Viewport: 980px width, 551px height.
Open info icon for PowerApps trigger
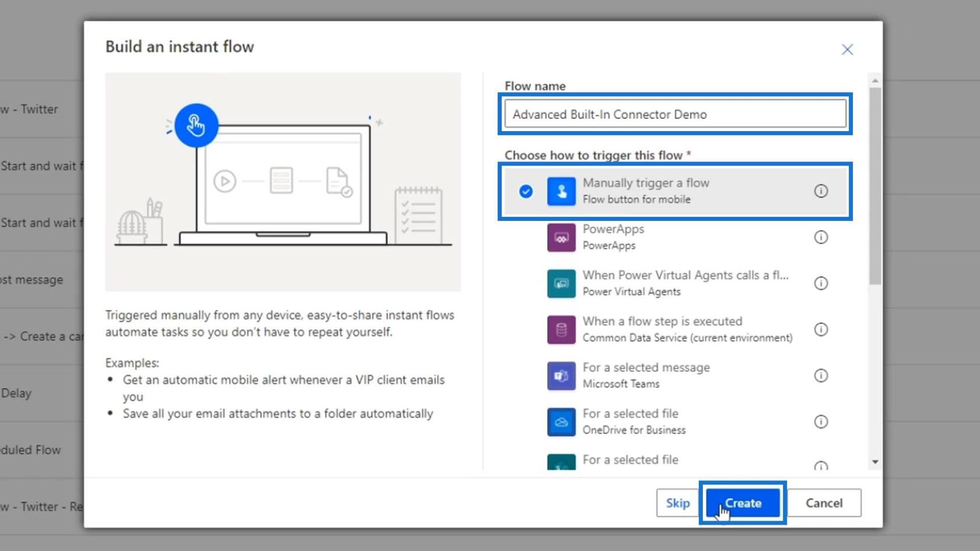pyautogui.click(x=821, y=237)
